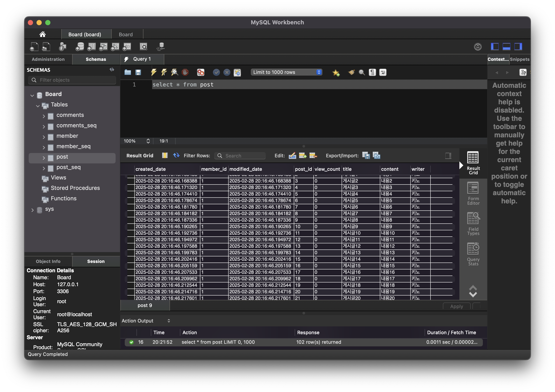Open the Form Editor panel
This screenshot has height=392, width=555.
click(x=473, y=193)
